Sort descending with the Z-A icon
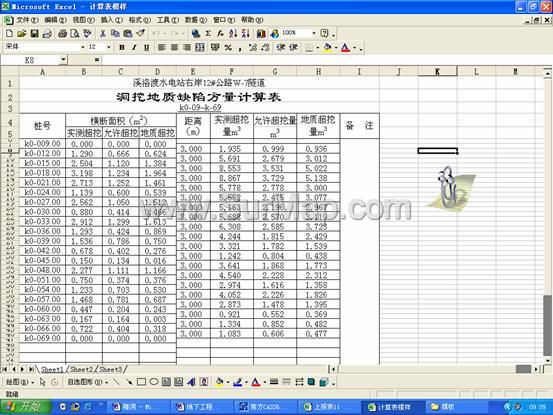553x415 pixels. coord(245,33)
